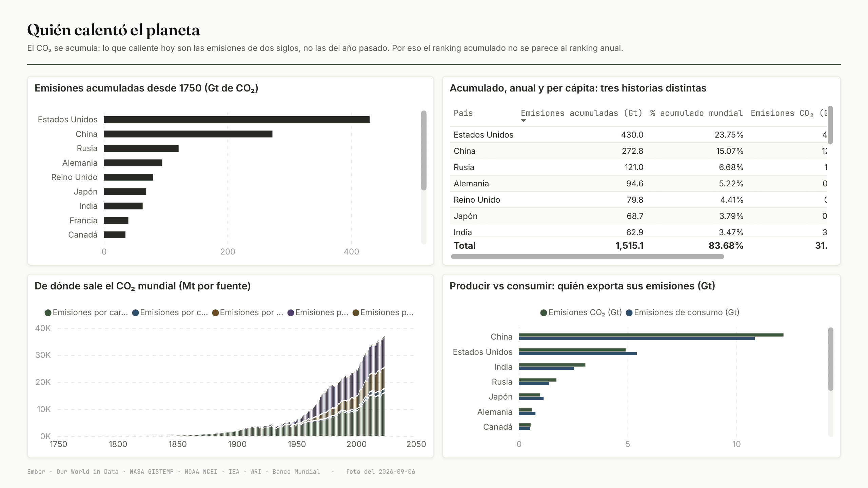Select the Reino Unido bar in accumulated chart
Viewport: 868px width, 488px height.
click(129, 177)
